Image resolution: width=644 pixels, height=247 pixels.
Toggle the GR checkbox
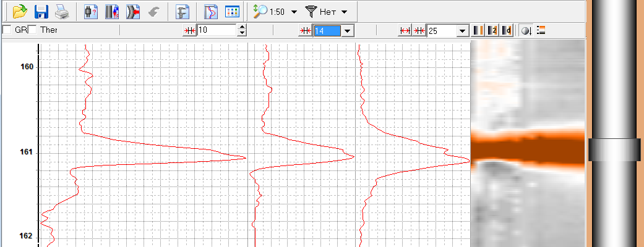(x=7, y=30)
